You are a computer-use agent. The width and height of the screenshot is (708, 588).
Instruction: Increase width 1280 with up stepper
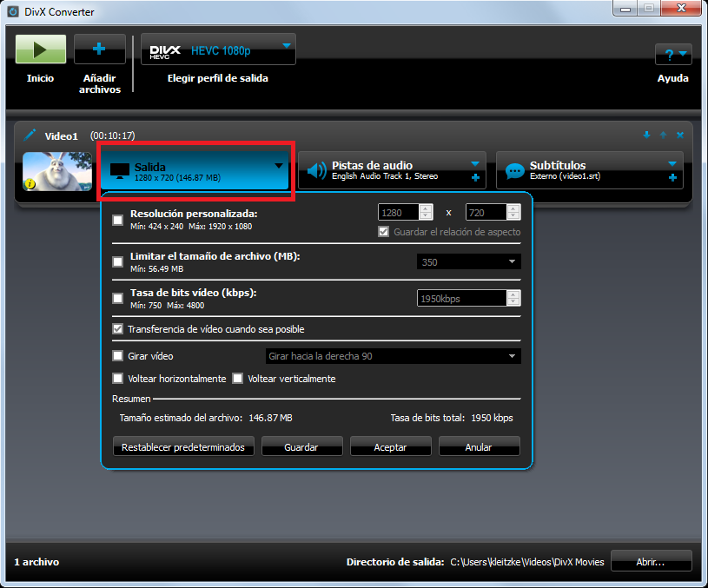pyautogui.click(x=426, y=208)
